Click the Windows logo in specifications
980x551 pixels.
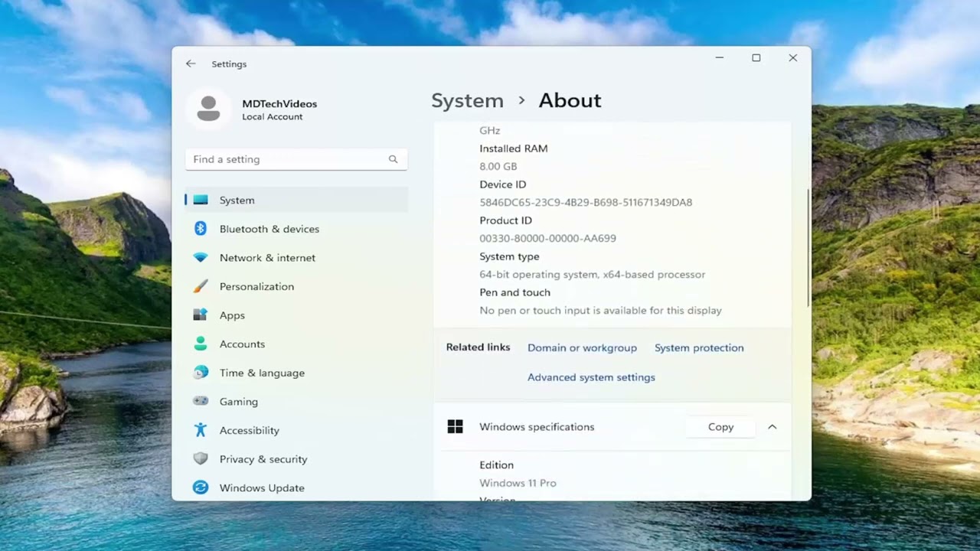[x=455, y=427]
